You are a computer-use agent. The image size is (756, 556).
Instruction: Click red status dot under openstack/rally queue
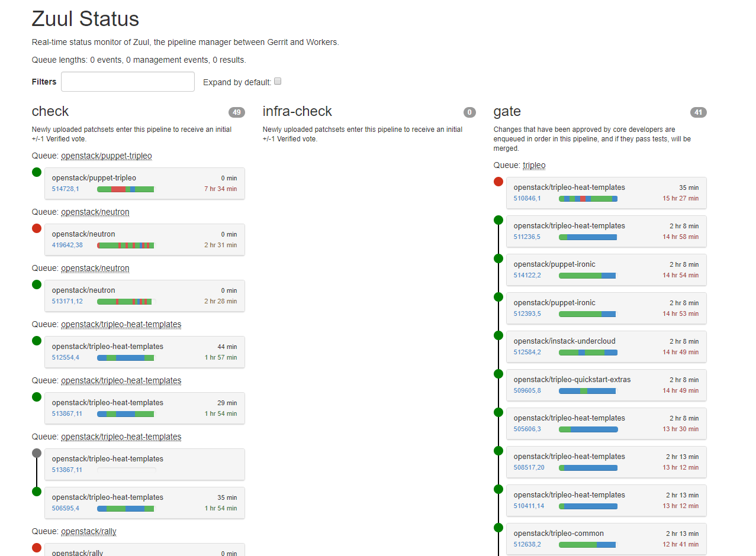[x=37, y=548]
